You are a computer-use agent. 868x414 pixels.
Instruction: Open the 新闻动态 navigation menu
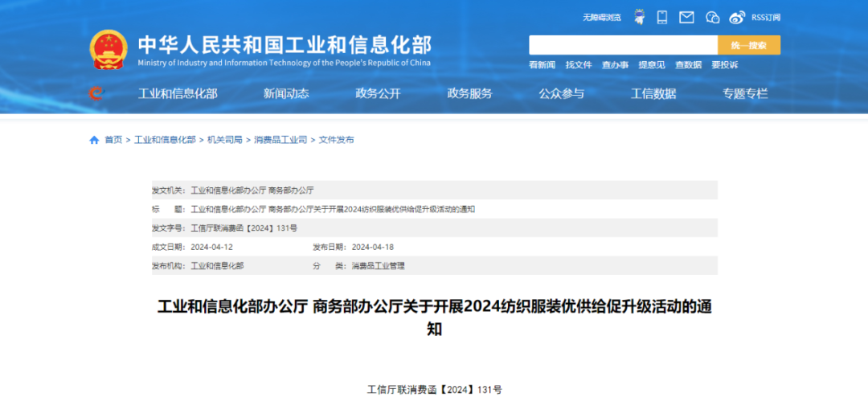[x=286, y=94]
